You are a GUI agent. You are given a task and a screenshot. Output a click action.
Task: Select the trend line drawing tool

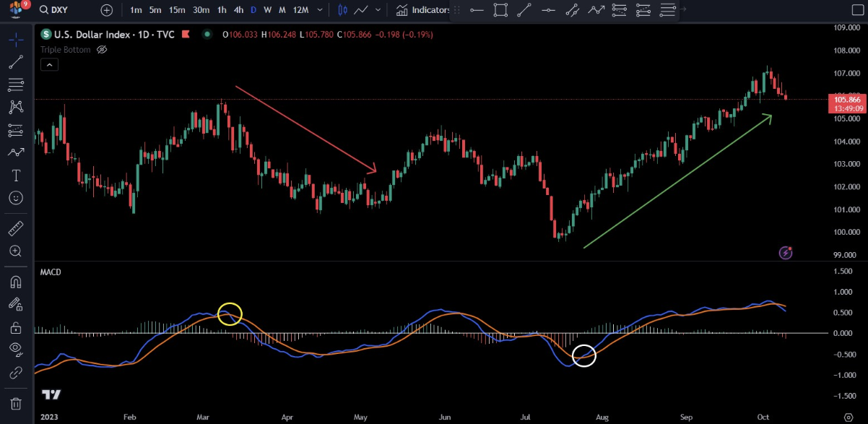tap(15, 62)
